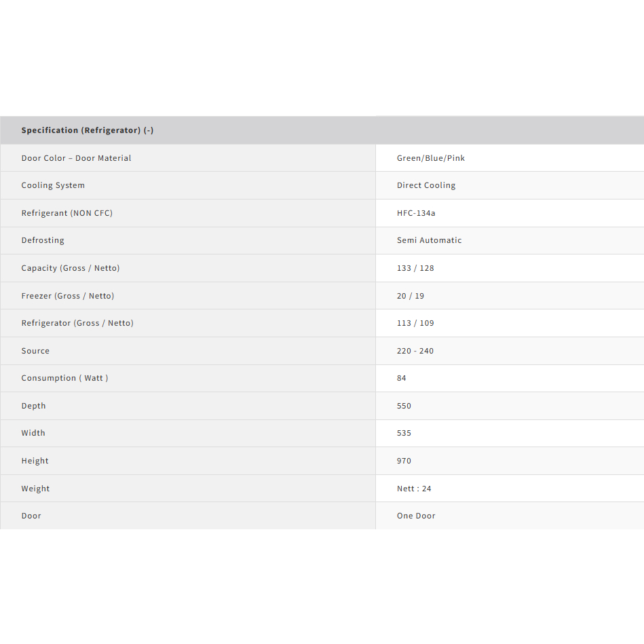The image size is (644, 644).
Task: Select the Semi Automatic value
Action: pos(429,240)
